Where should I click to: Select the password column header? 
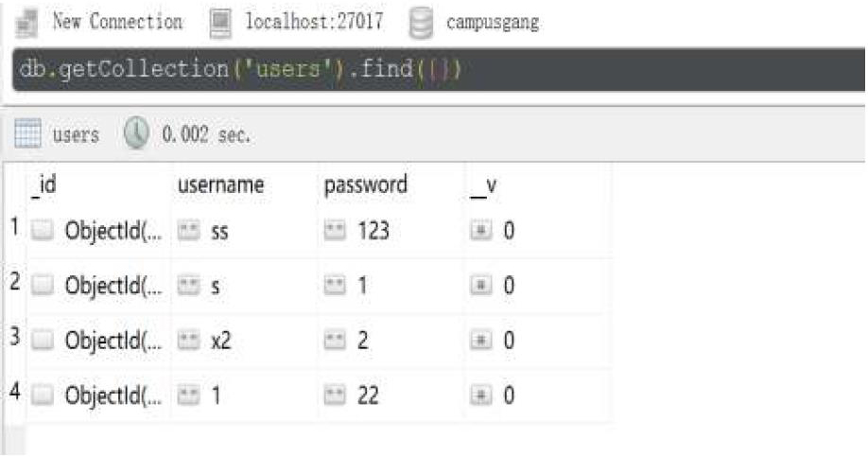[x=365, y=185]
